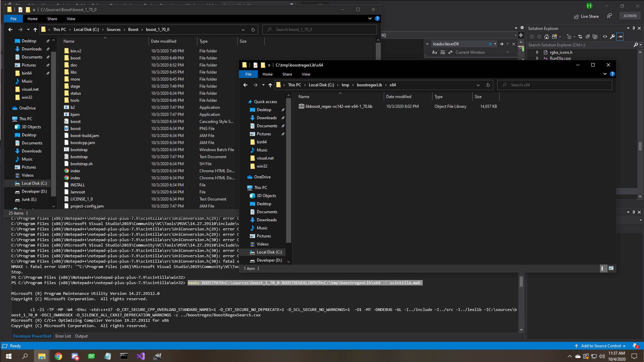This screenshot has width=644, height=362.
Task: Click Add to Source Control in status bar
Action: [601, 346]
